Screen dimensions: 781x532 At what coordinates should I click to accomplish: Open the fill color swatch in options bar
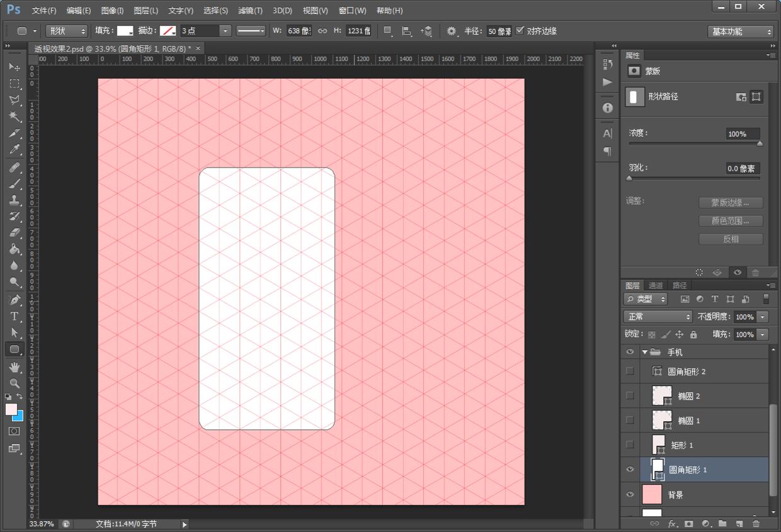tap(125, 31)
